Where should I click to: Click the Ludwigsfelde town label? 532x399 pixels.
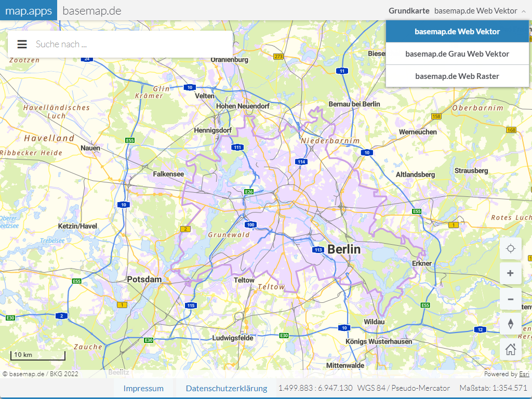233,338
